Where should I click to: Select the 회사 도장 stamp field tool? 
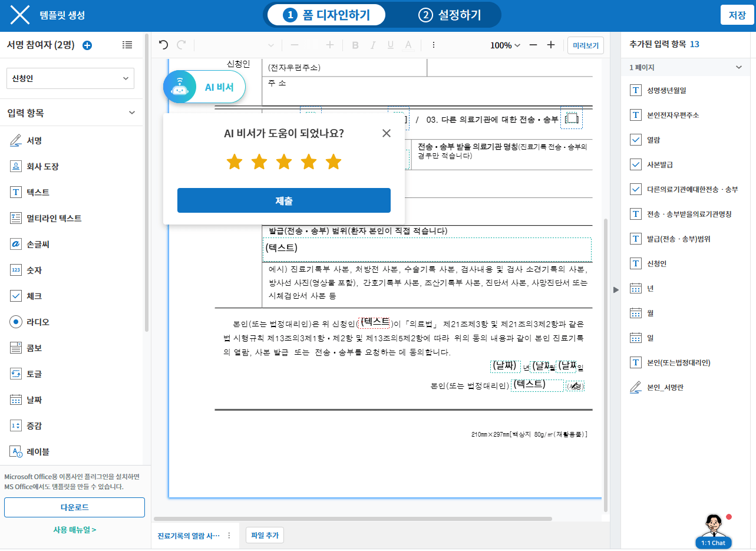pyautogui.click(x=42, y=166)
